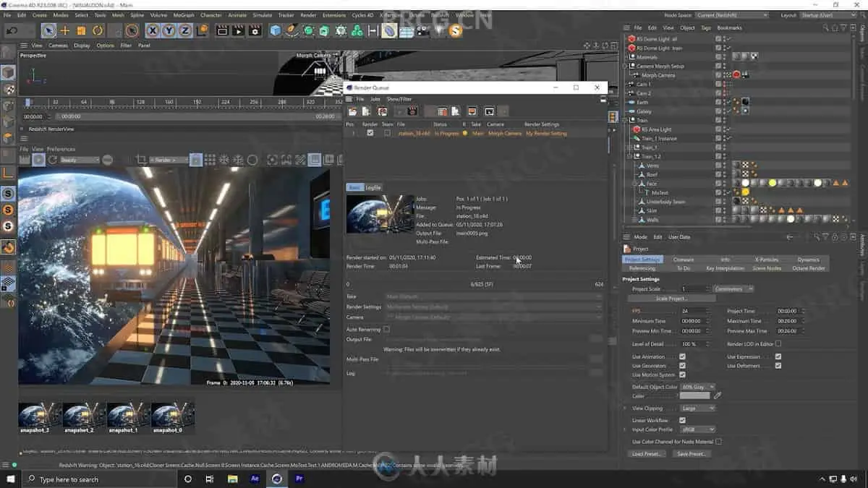Expand the Input Color Profile dropdown
The width and height of the screenshot is (868, 488).
[697, 429]
